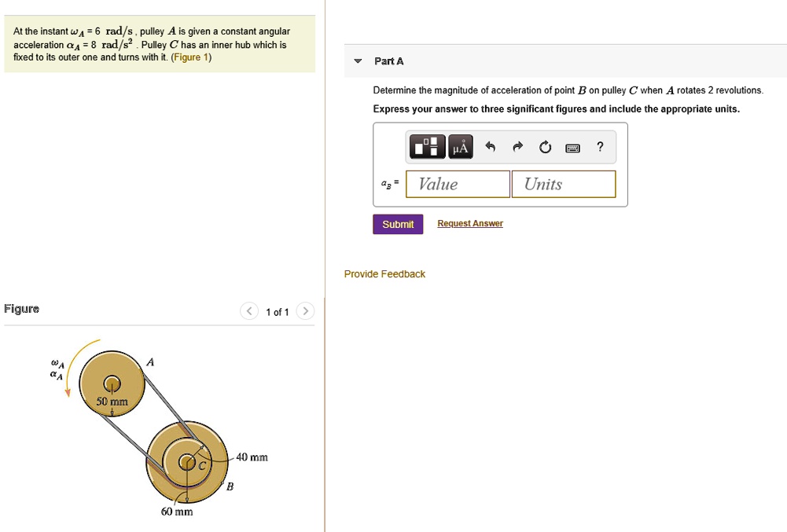Open the keyboard shortcuts icon
This screenshot has width=787, height=532.
572,147
